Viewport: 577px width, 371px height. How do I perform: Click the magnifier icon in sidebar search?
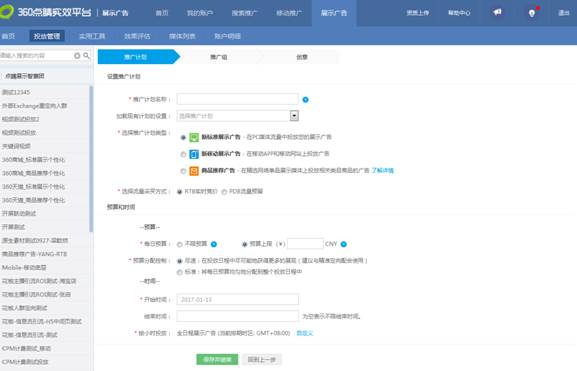pyautogui.click(x=86, y=56)
